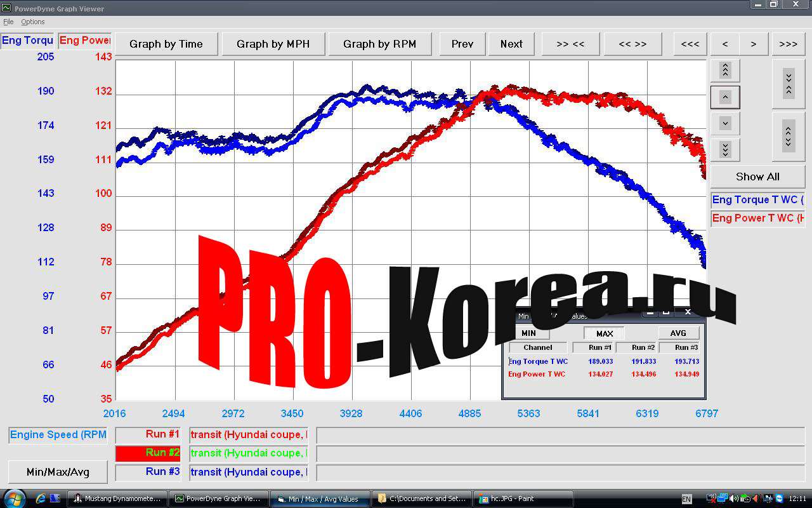
Task: Click the Prev button
Action: [462, 44]
